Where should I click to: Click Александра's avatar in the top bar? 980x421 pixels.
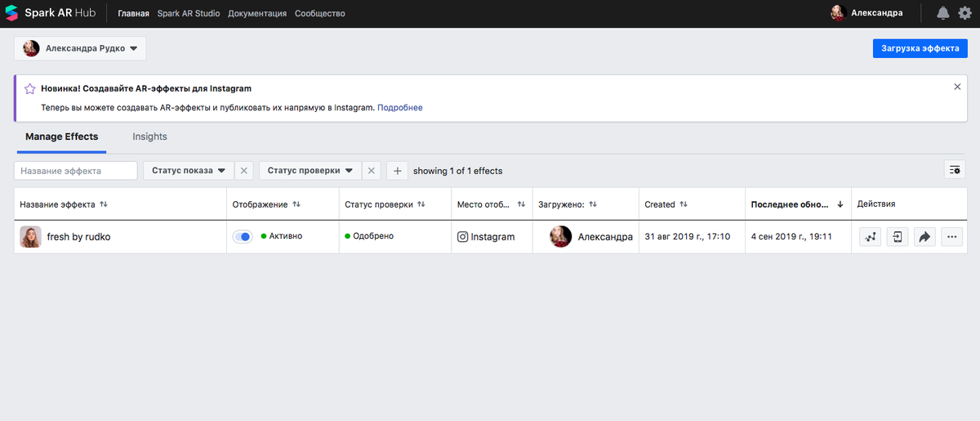837,13
